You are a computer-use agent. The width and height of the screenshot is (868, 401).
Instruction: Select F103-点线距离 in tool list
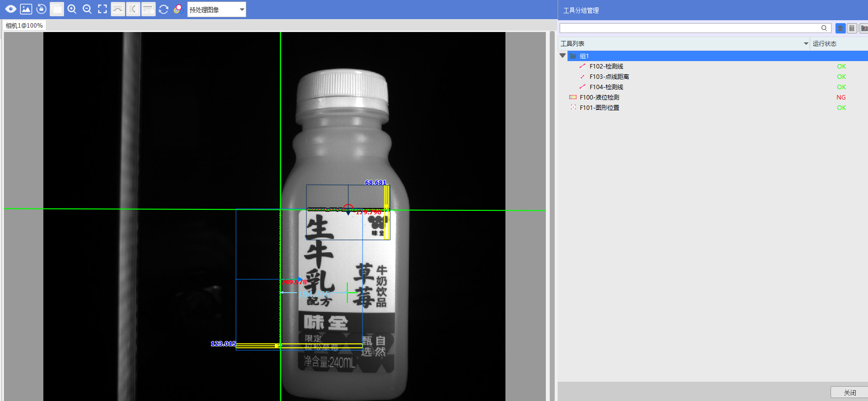(609, 77)
